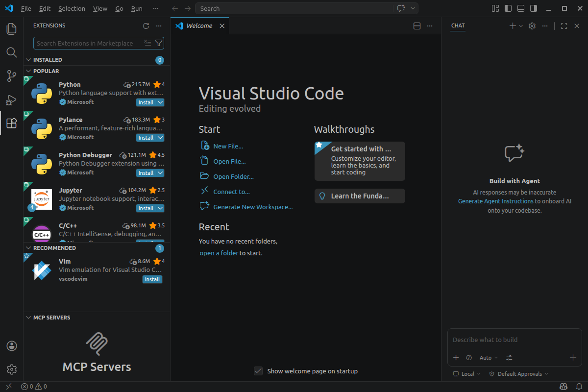Open remote window indicator in status bar

click(x=8, y=387)
